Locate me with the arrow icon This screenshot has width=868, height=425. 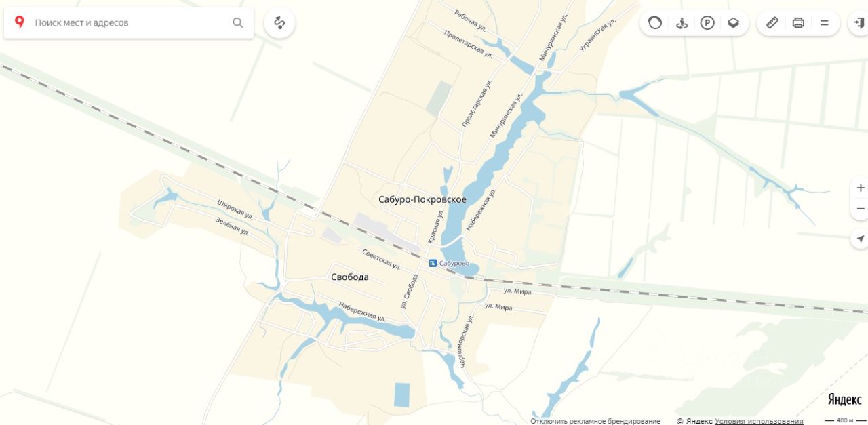[861, 239]
